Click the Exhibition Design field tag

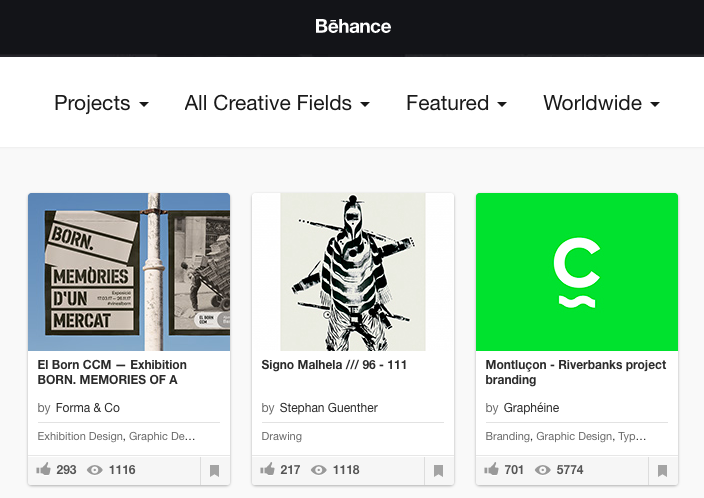pyautogui.click(x=80, y=436)
